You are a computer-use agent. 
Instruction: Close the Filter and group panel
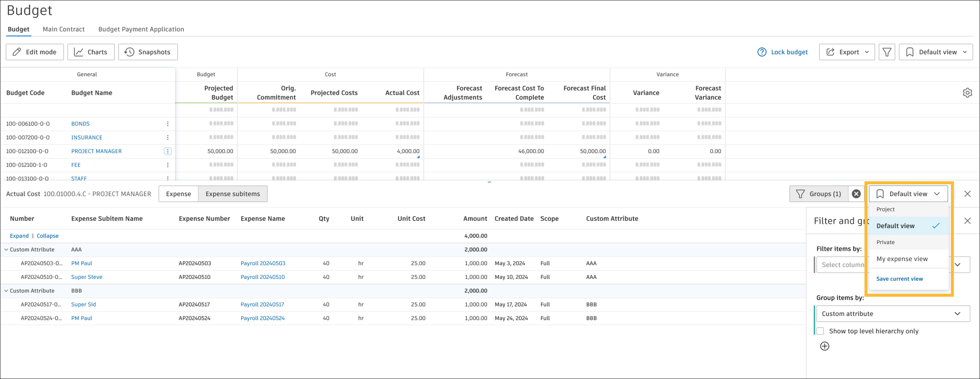pyautogui.click(x=968, y=221)
